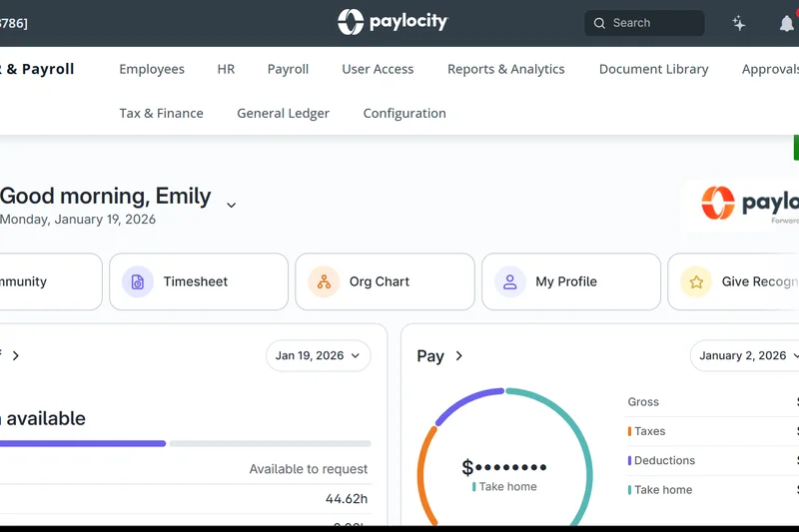Screen dimensions: 799x532
Task: Click the Pay card heading
Action: pyautogui.click(x=430, y=355)
